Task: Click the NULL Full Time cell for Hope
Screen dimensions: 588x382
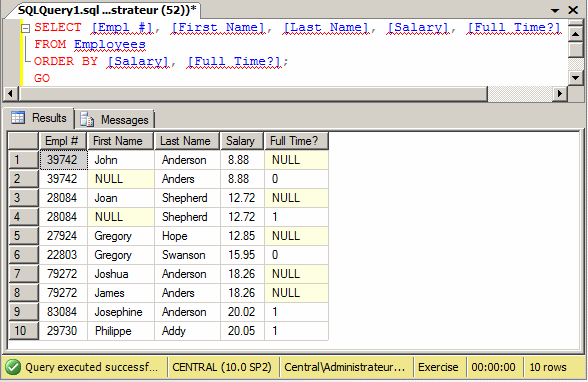Action: click(296, 236)
